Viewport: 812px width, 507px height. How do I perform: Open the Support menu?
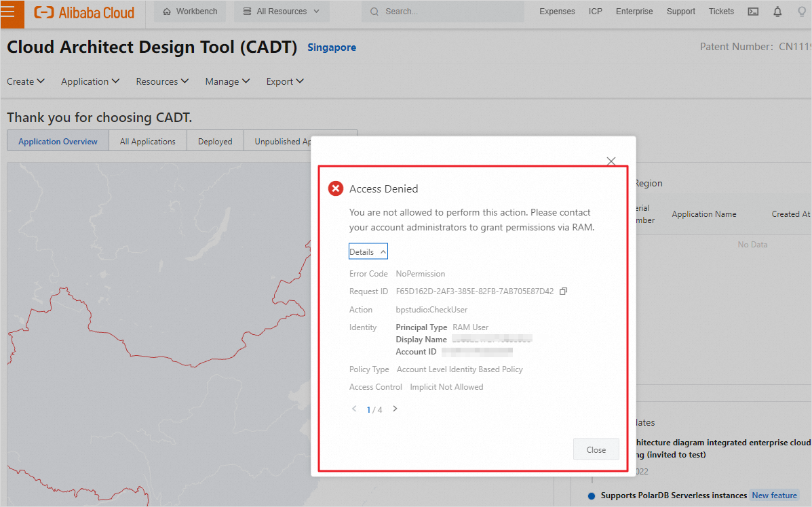[x=680, y=12]
